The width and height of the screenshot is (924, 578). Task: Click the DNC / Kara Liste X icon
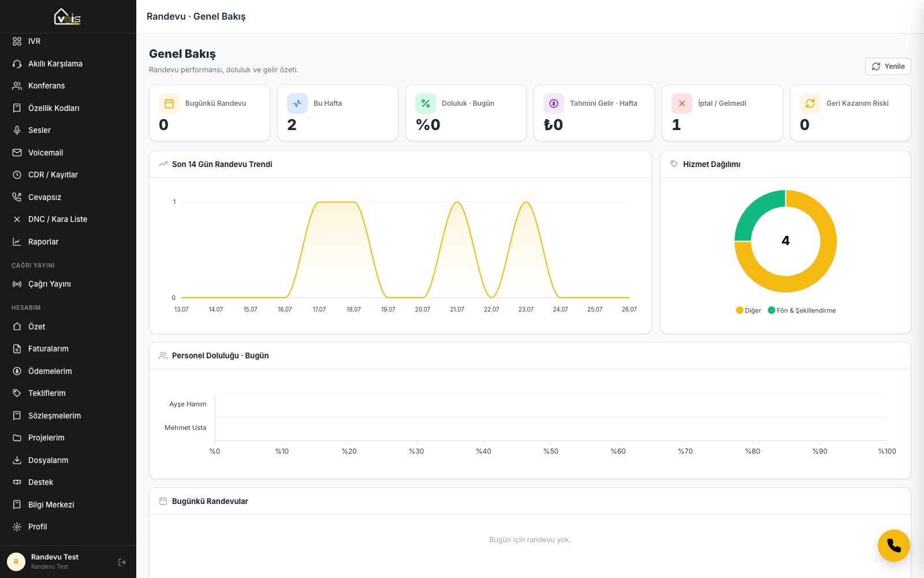[17, 219]
